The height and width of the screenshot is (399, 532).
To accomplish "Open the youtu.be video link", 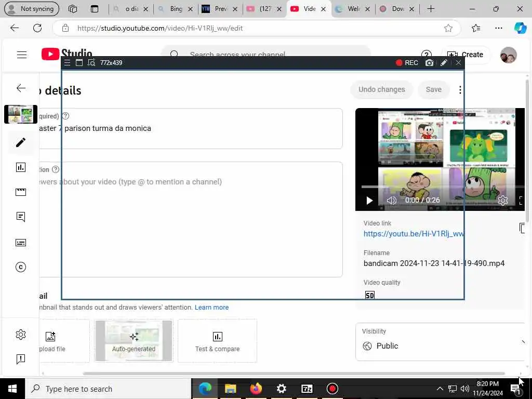I will (414, 234).
